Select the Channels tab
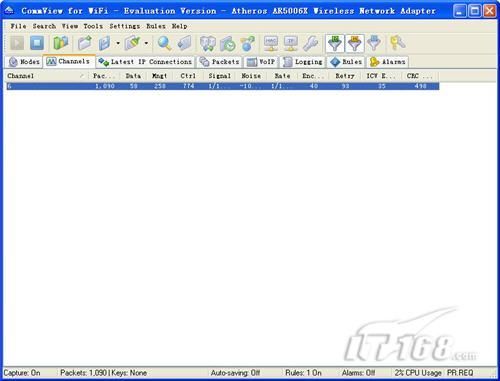Viewport: 500px width, 381px height. 69,61
